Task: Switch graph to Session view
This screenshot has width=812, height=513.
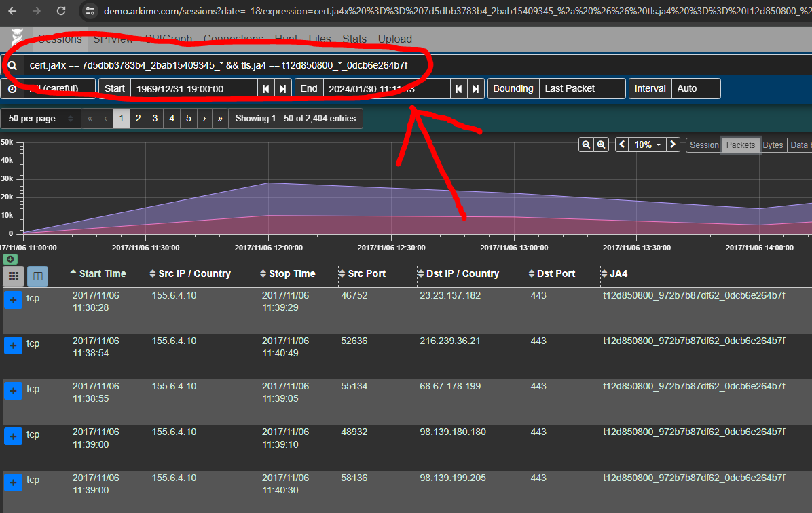Action: click(704, 145)
